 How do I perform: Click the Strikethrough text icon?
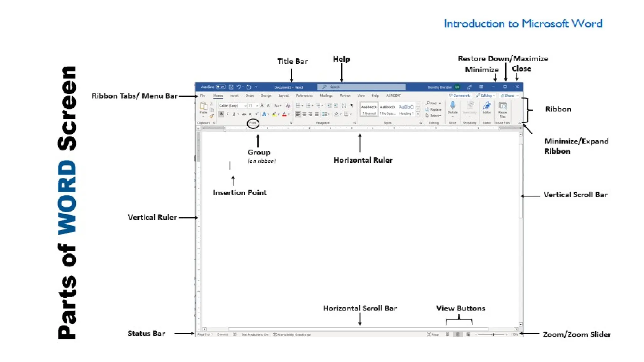pyautogui.click(x=244, y=114)
